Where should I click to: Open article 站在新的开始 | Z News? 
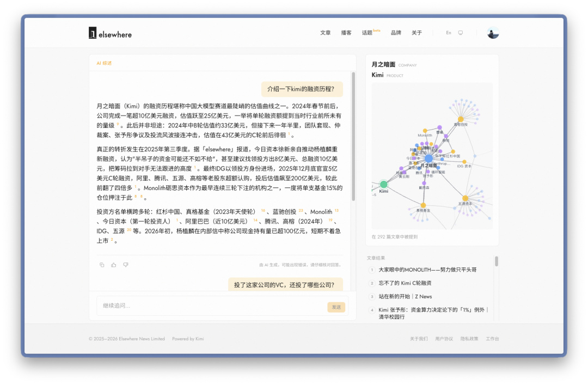[405, 296]
